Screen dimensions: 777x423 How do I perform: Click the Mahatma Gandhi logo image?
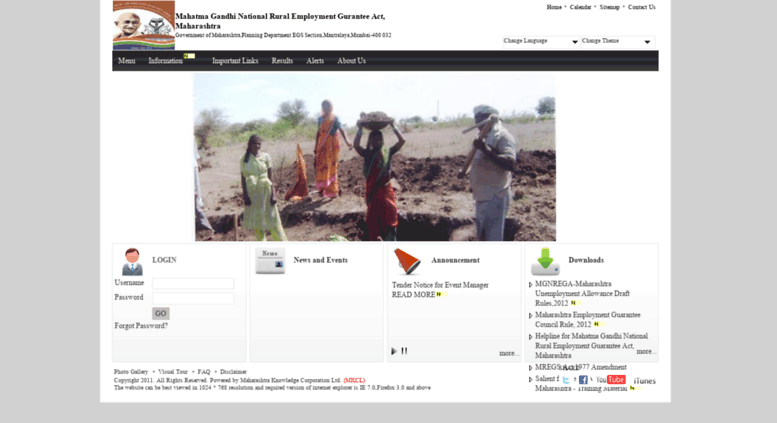(143, 25)
